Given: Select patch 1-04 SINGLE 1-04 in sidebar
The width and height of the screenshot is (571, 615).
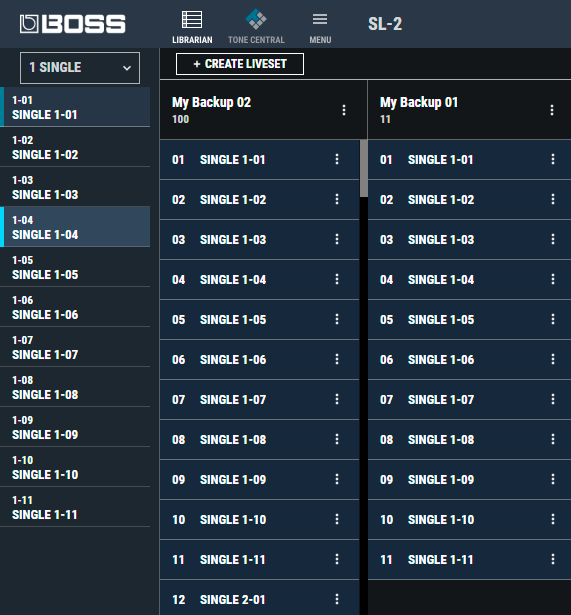Looking at the screenshot, I should click(x=75, y=227).
